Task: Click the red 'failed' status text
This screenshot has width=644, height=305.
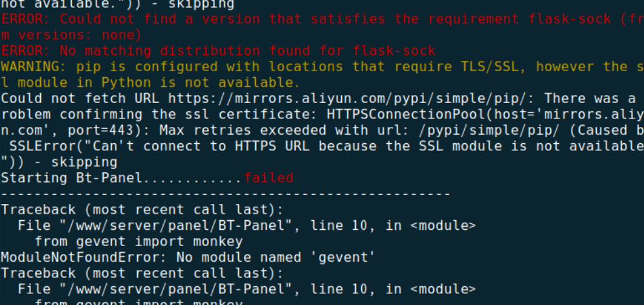Action: [269, 178]
